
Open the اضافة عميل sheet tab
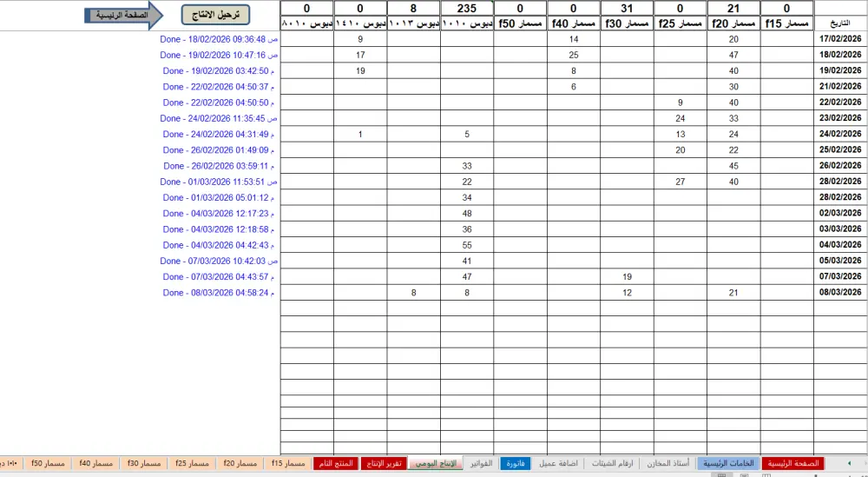tap(558, 463)
